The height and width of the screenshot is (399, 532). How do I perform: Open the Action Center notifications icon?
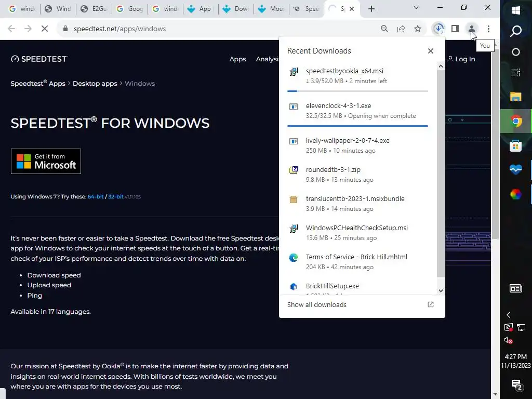(x=516, y=385)
